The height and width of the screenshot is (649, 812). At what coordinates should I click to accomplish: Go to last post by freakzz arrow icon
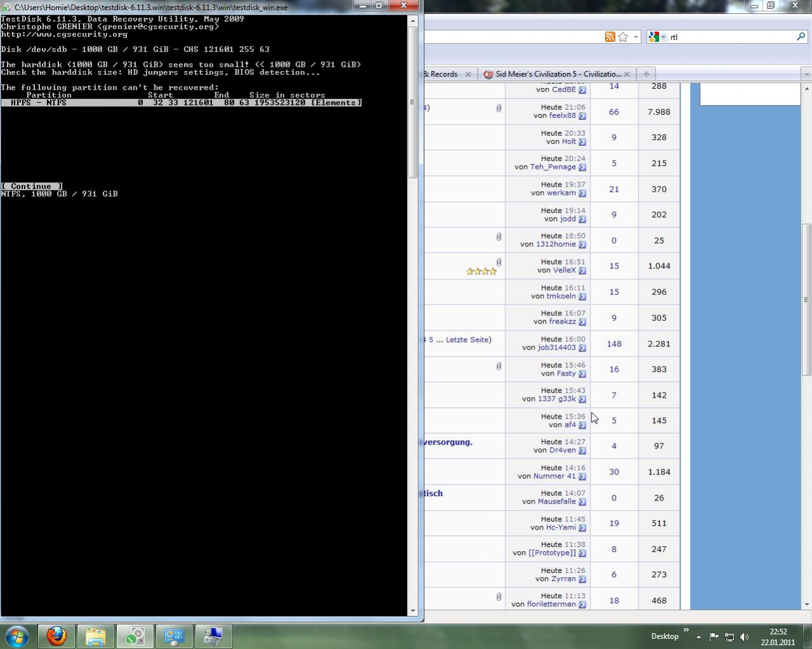(x=582, y=322)
